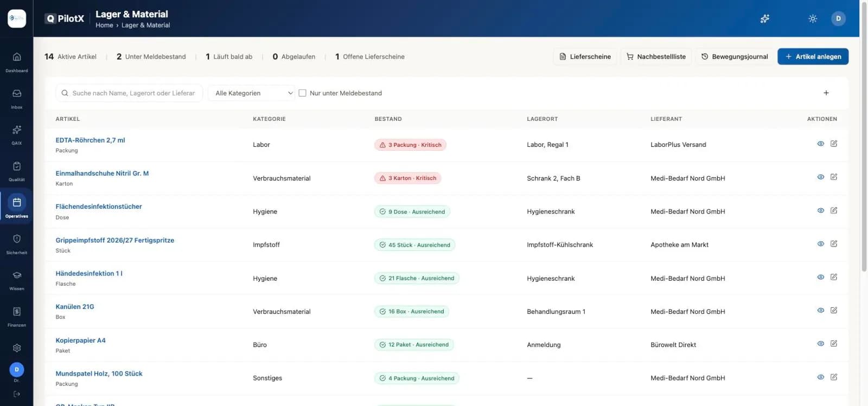View details of Grippeimpfstoff 2026/27 Fertigspritze
868x406 pixels.
click(821, 244)
